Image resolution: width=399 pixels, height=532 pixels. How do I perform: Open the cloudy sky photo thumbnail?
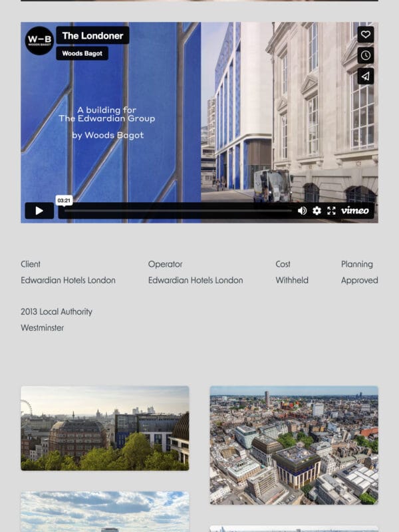(105, 511)
